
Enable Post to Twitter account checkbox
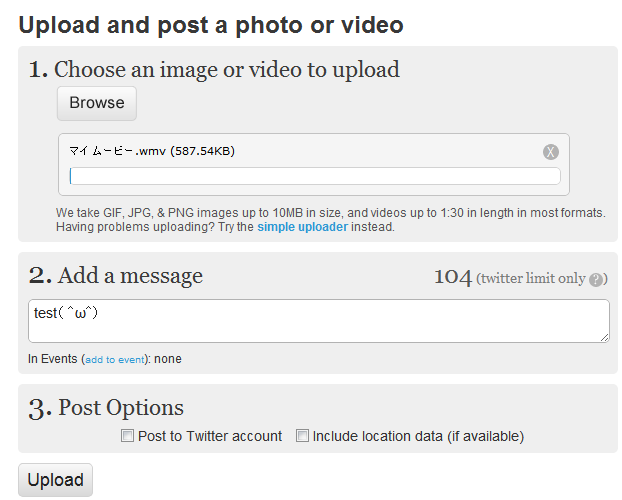[127, 436]
